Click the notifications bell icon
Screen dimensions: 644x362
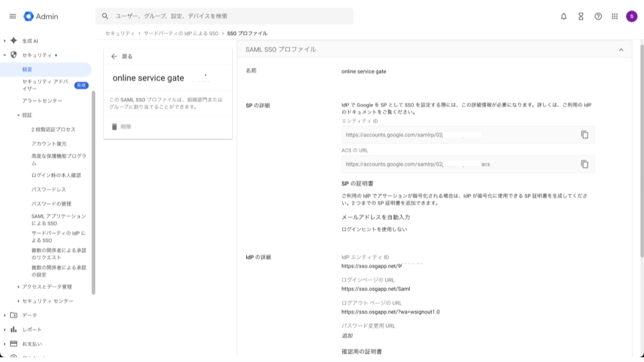click(563, 16)
